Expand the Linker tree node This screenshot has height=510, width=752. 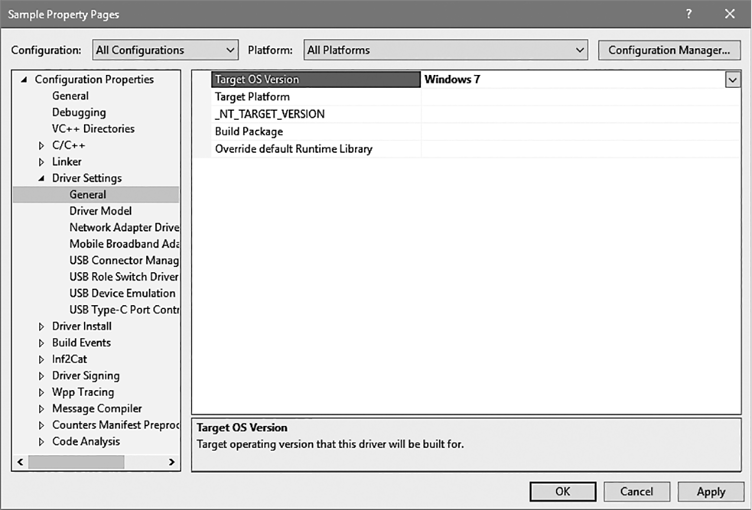click(x=41, y=162)
